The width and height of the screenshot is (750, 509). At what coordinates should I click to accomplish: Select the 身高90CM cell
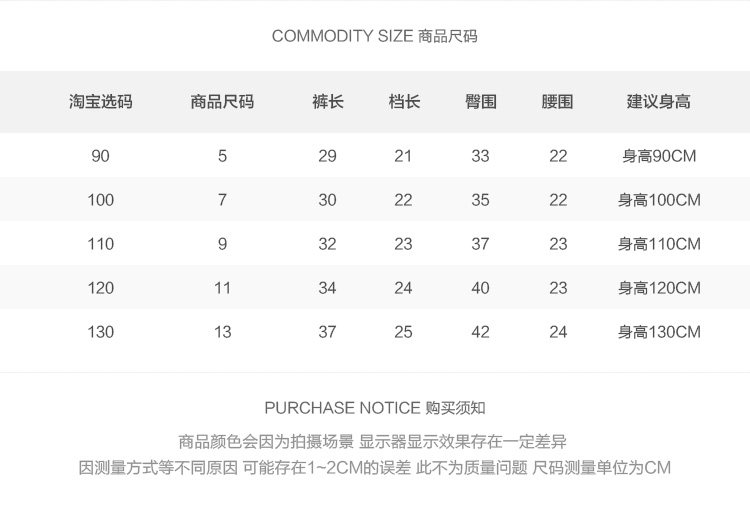[x=658, y=156]
